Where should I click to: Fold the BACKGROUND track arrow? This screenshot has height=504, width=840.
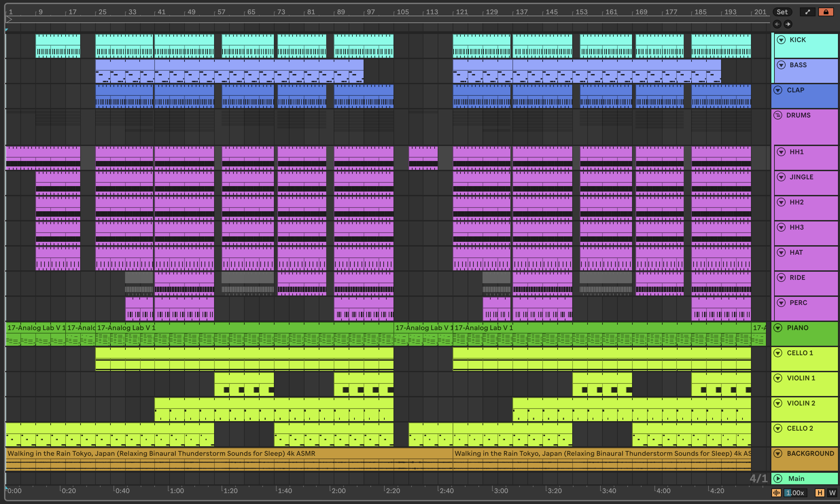coord(778,453)
